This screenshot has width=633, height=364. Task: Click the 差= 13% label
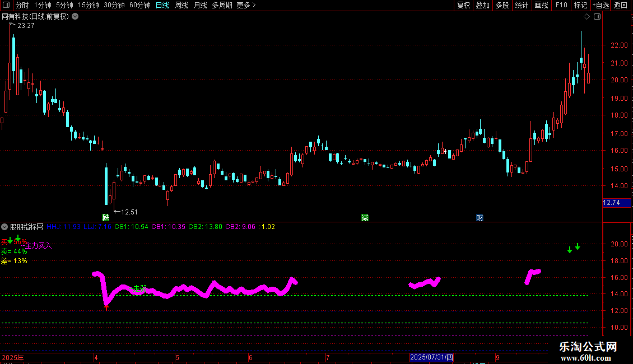14,261
